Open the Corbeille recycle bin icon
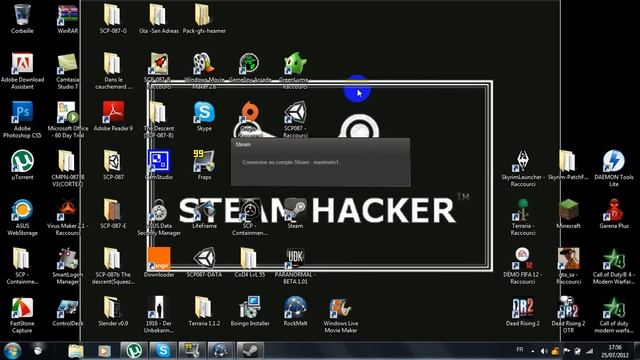This screenshot has height=360, width=640. (x=22, y=19)
